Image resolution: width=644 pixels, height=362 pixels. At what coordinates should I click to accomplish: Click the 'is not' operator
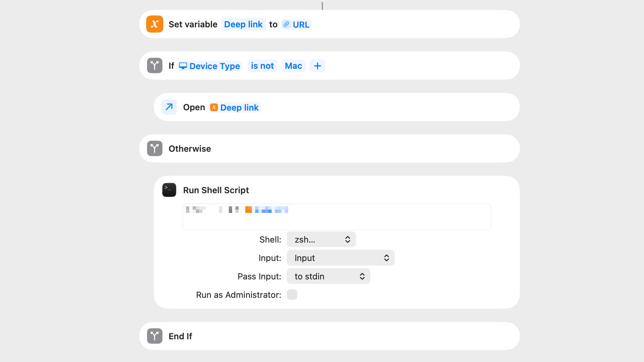click(x=262, y=66)
